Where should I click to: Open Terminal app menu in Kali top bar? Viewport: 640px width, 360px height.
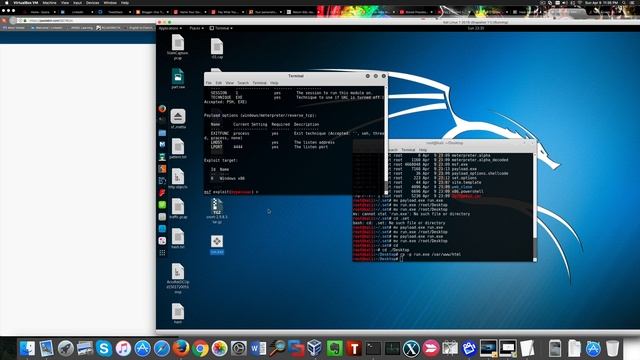(x=221, y=28)
